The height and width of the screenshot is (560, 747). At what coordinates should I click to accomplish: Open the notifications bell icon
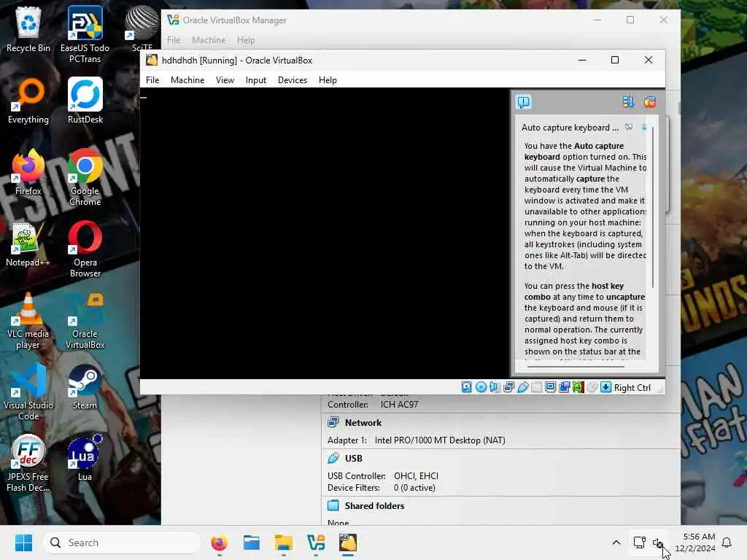pyautogui.click(x=727, y=542)
